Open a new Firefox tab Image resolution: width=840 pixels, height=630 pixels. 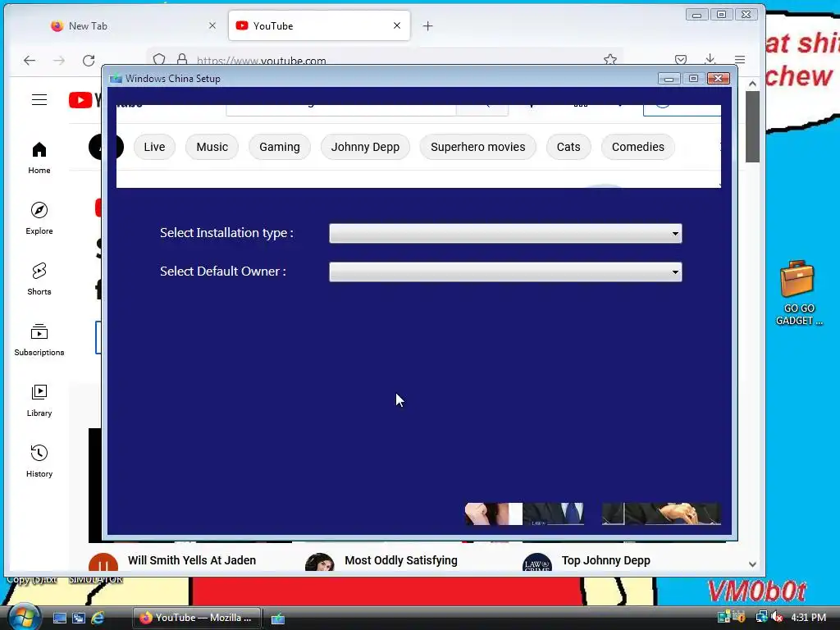coord(427,25)
